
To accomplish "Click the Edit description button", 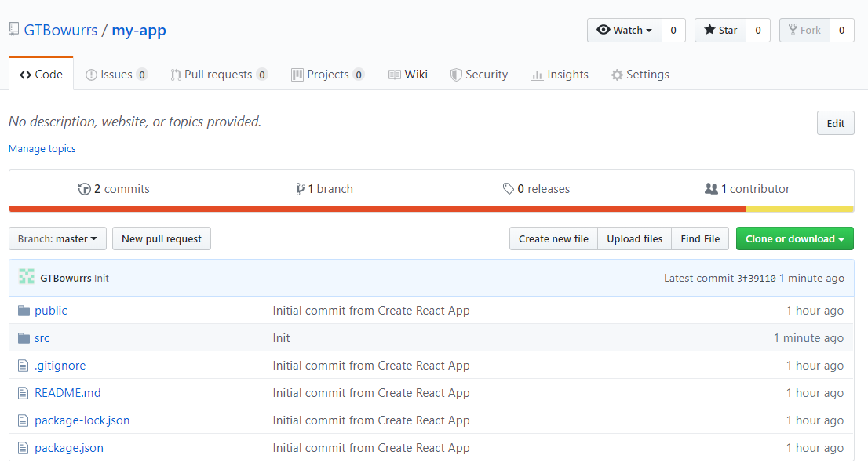I will click(x=835, y=123).
